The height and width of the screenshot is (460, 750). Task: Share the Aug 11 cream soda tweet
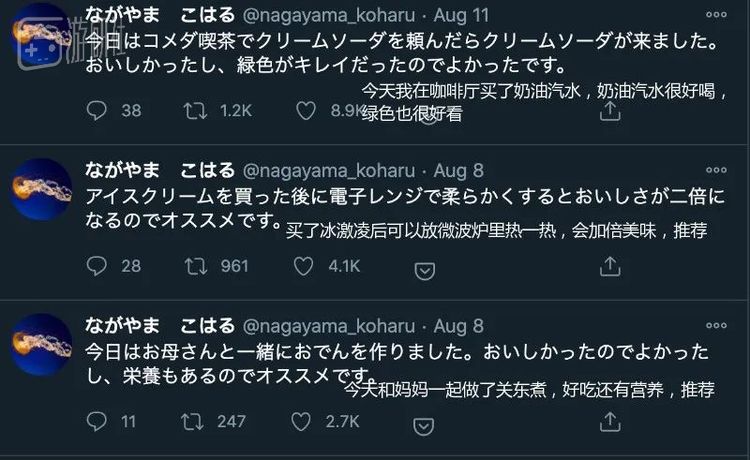[x=608, y=111]
